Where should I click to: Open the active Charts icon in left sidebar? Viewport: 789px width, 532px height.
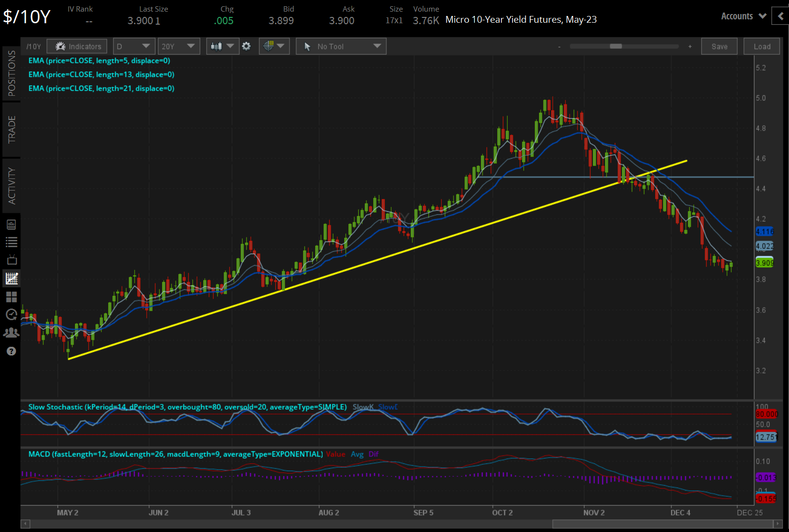click(x=11, y=278)
